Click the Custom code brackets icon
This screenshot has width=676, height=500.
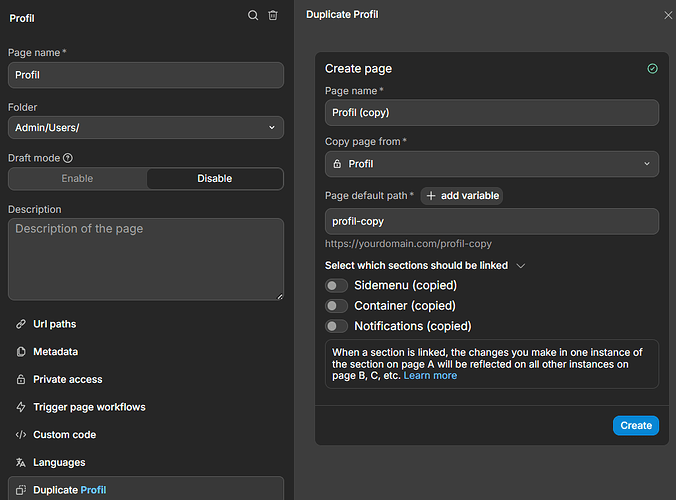click(x=21, y=434)
